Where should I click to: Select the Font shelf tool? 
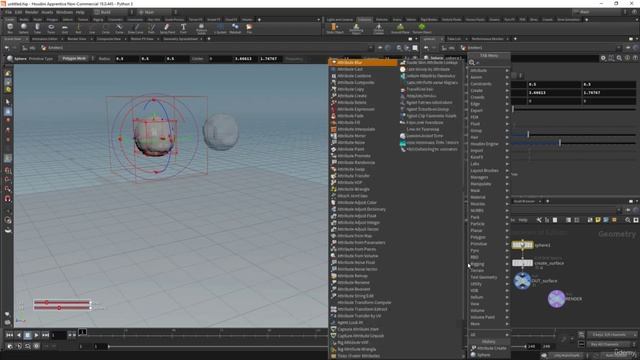183,28
